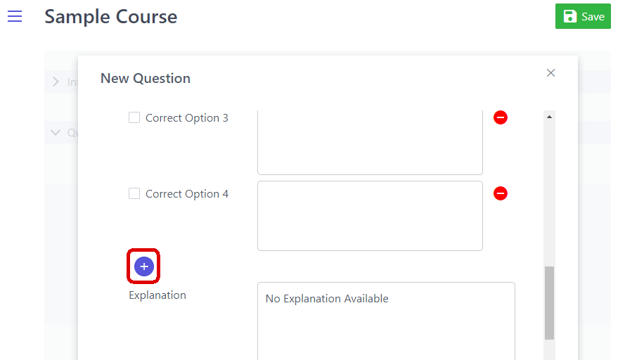The height and width of the screenshot is (360, 644).
Task: Remove option 4 with red minus icon
Action: pyautogui.click(x=501, y=193)
